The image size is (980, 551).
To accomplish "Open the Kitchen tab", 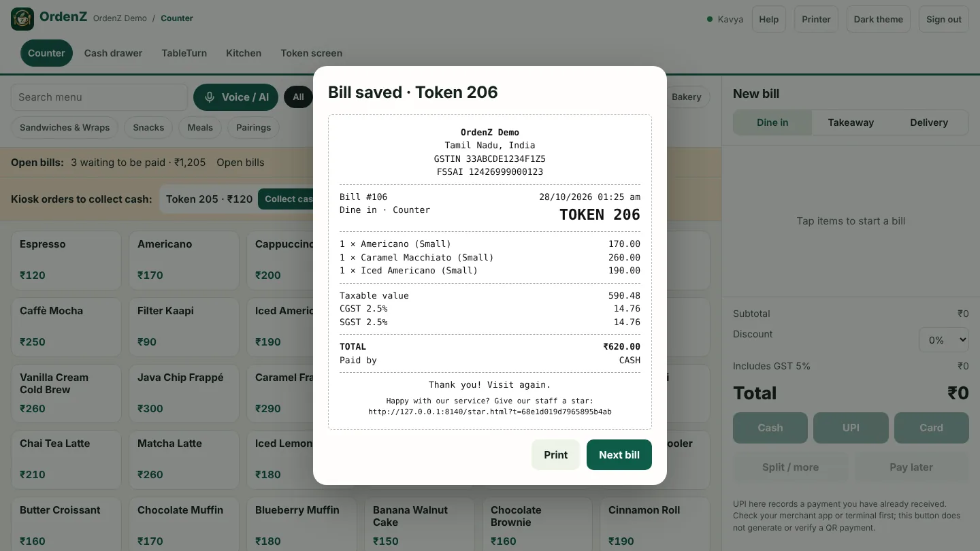I will coord(244,53).
